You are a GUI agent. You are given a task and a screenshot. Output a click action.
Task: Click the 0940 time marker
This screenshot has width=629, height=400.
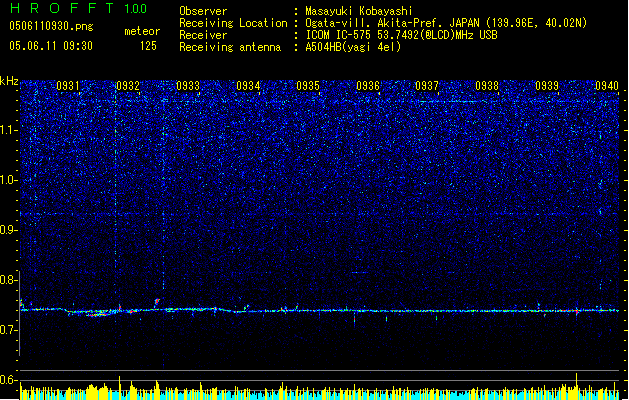click(607, 86)
